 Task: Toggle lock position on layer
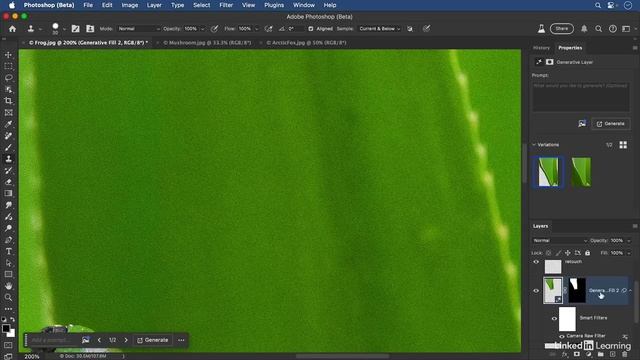[x=568, y=253]
